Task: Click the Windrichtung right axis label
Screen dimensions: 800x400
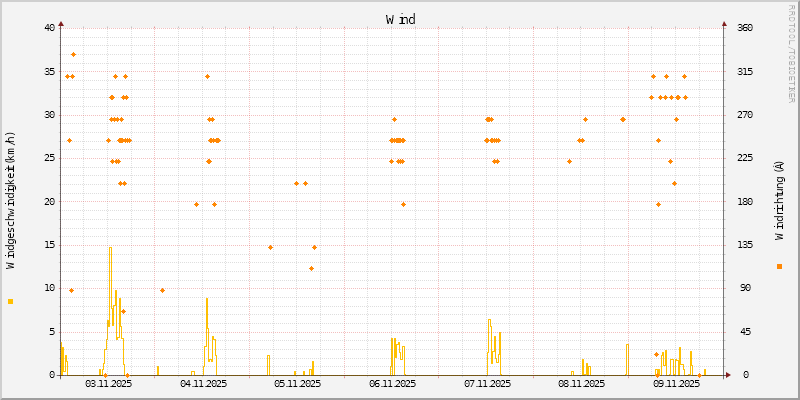Action: point(779,200)
